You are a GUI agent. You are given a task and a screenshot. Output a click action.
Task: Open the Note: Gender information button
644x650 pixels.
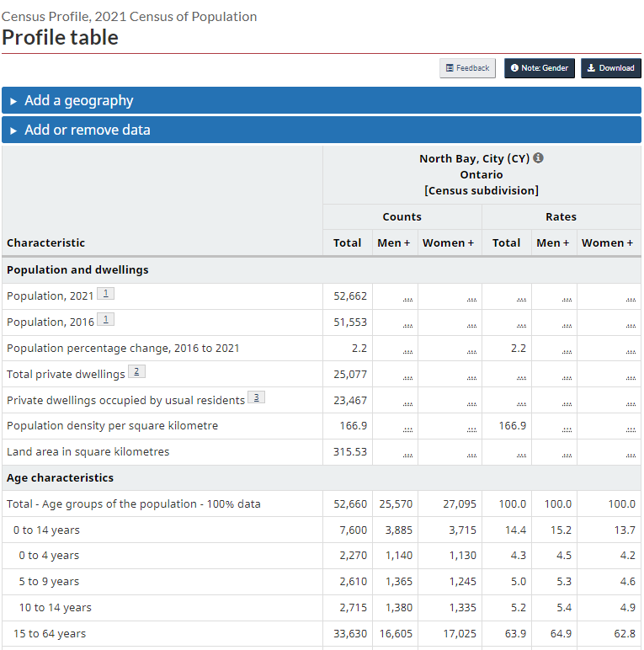[x=540, y=68]
